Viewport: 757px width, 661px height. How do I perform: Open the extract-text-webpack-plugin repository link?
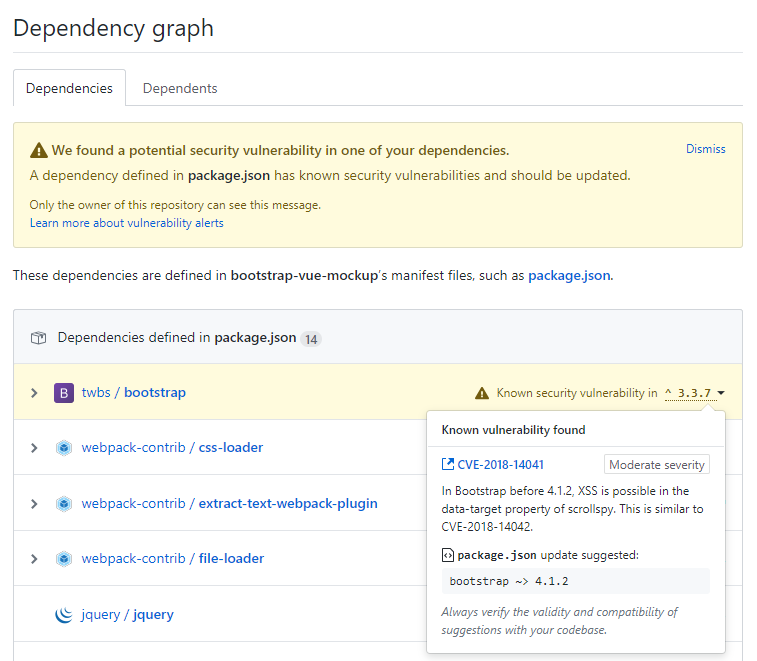[288, 504]
